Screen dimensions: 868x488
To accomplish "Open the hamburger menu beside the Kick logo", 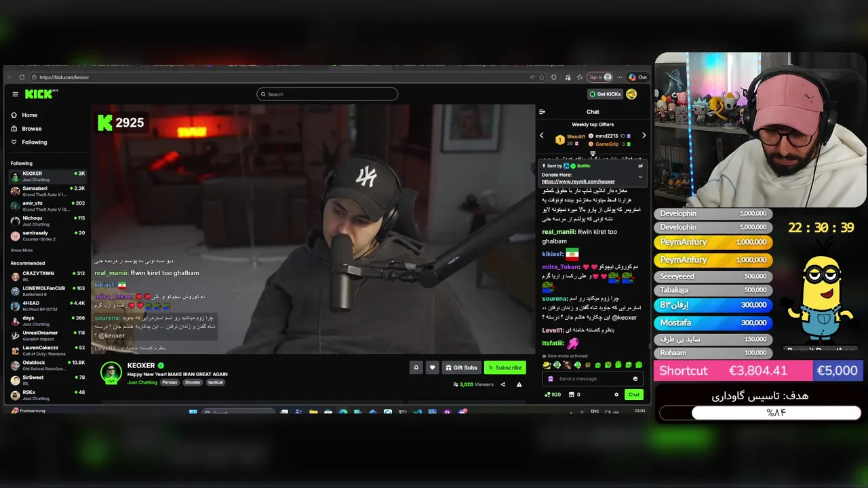I will 15,94.
